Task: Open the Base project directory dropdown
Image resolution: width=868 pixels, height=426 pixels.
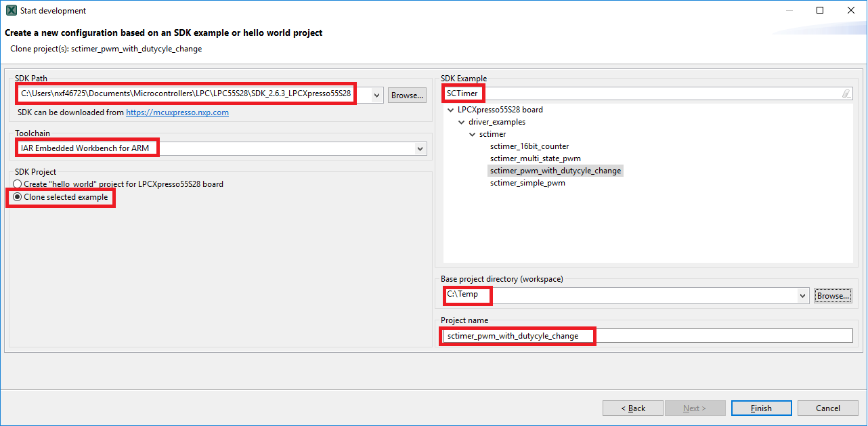Action: point(803,295)
